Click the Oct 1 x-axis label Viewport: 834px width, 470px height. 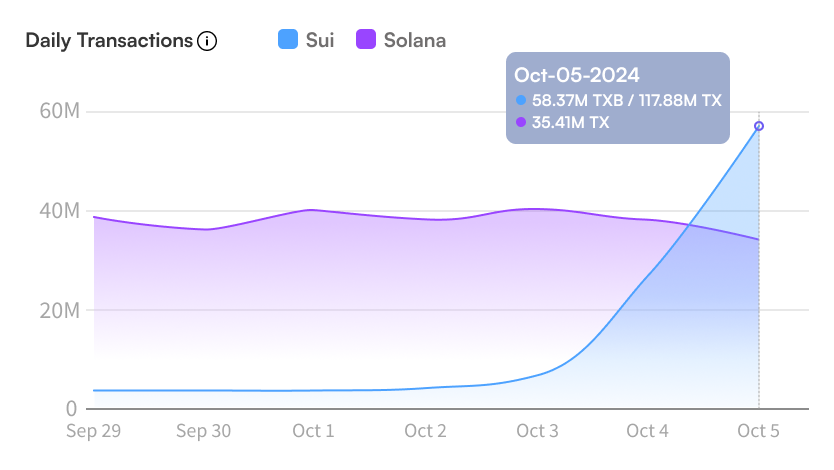pos(313,431)
